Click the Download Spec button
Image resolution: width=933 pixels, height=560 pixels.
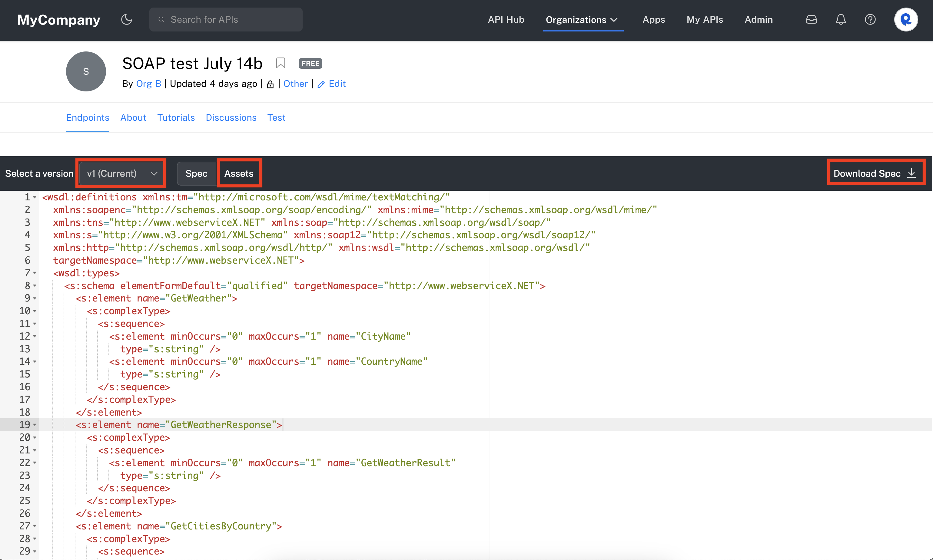click(875, 173)
